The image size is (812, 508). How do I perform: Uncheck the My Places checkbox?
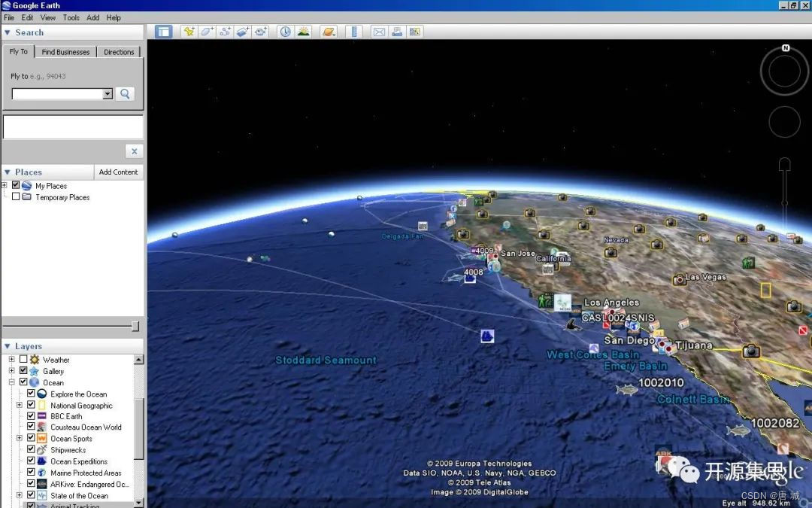point(16,185)
